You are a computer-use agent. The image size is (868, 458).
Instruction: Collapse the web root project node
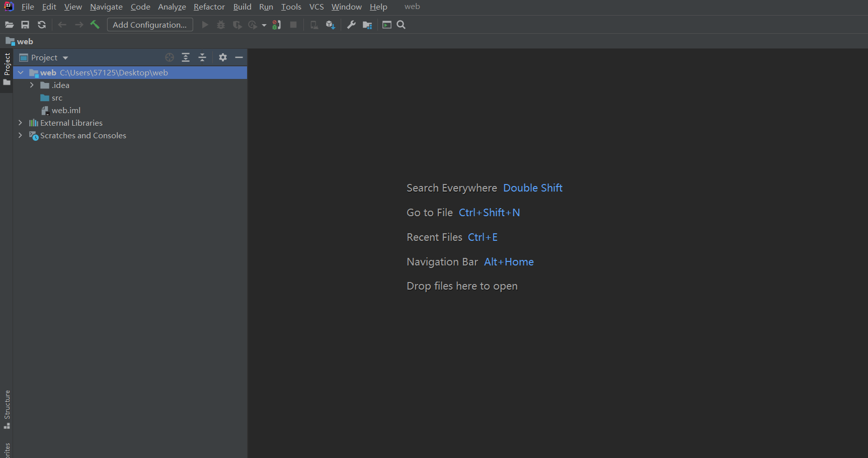pyautogui.click(x=21, y=72)
